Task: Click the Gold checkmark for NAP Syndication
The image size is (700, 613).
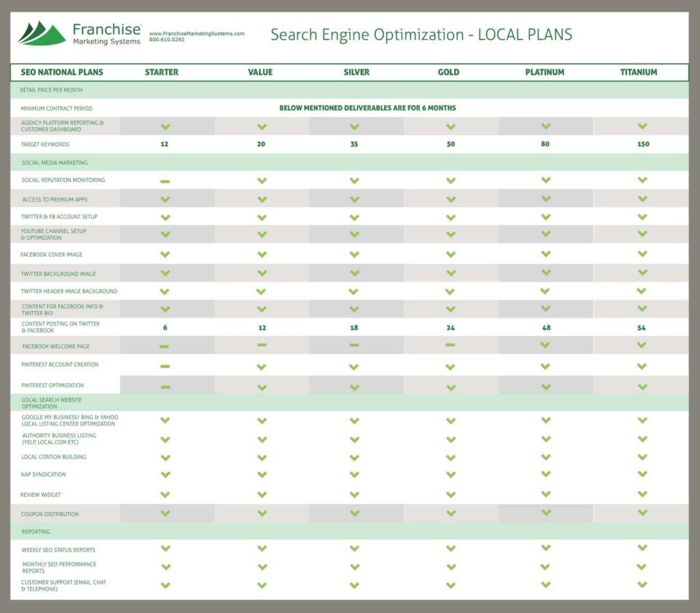Action: coord(450,474)
